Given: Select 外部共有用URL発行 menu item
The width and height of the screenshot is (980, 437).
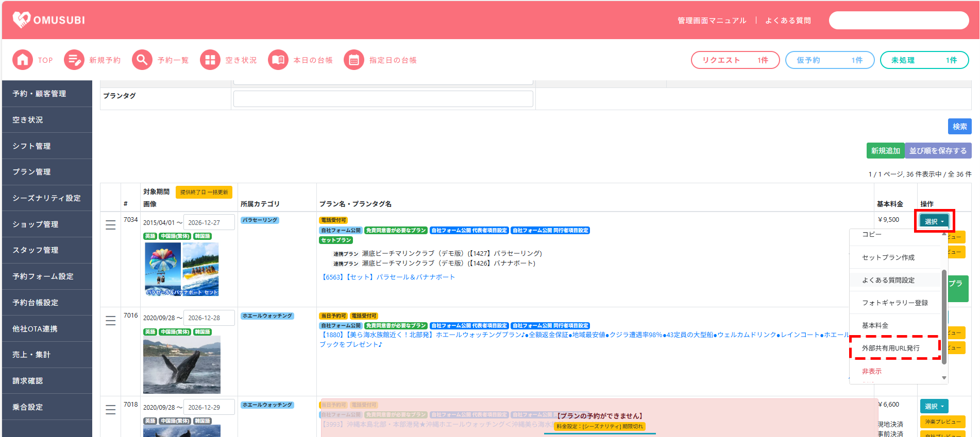Looking at the screenshot, I should (890, 348).
